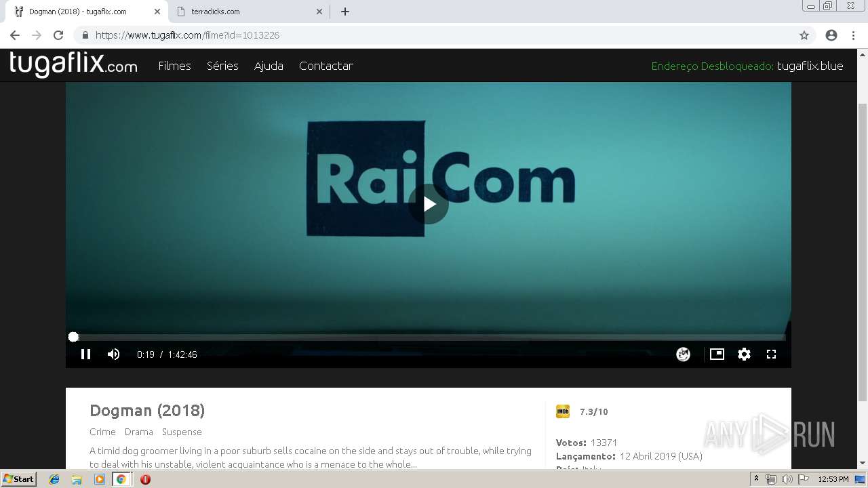Click the network tray icon

tap(771, 479)
